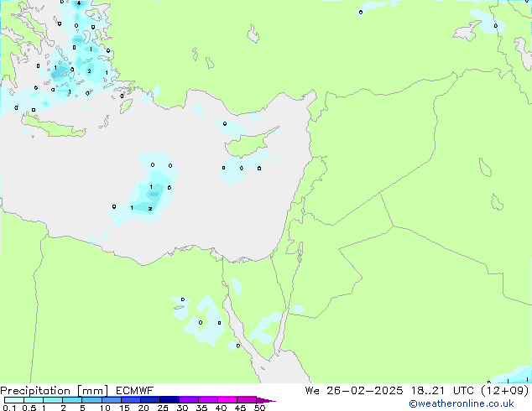Viewport: 532px width, 411px height.
Task: Click the 30–35 mm purple legend swatch
Action: tap(188, 400)
